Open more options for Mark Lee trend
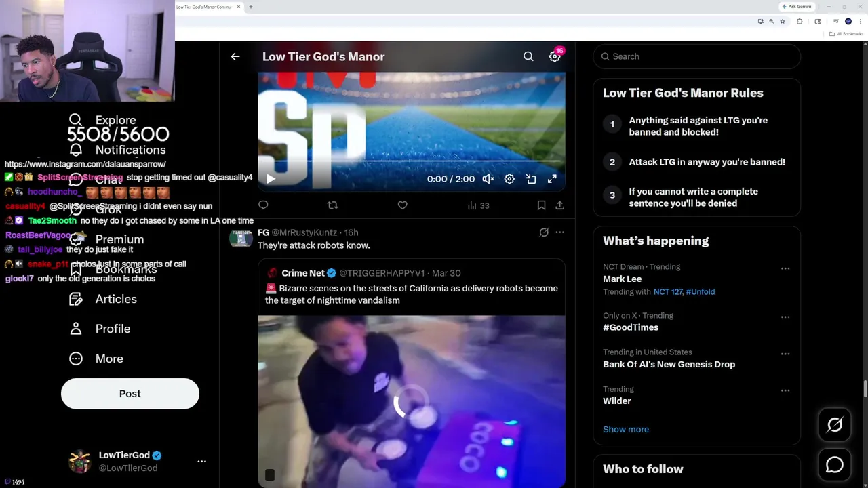This screenshot has height=488, width=868. click(x=785, y=268)
